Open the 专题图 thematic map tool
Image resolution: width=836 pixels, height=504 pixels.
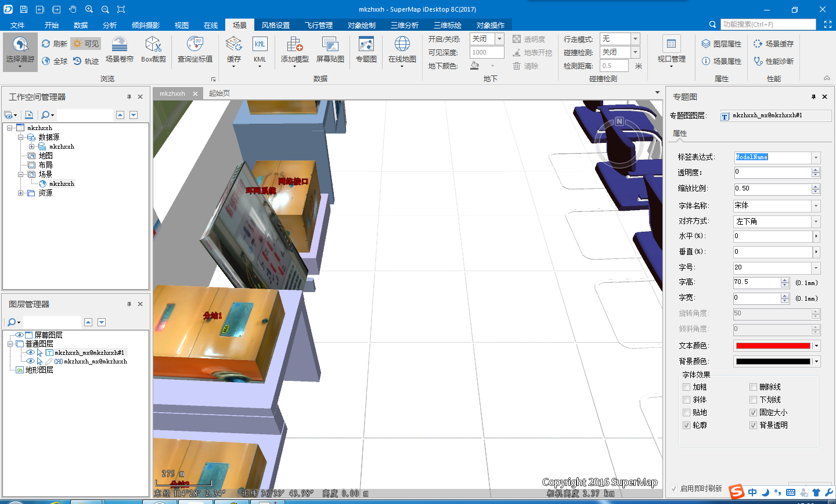(366, 50)
